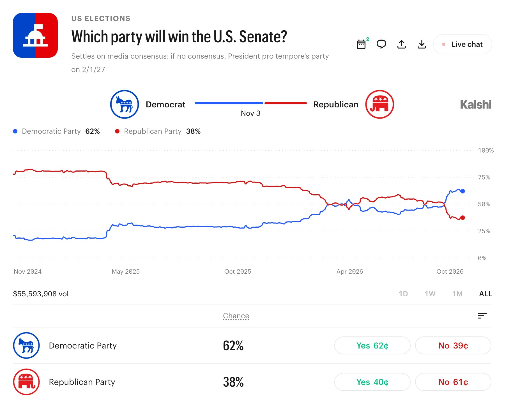
Task: Select the 1M time range
Action: 457,294
